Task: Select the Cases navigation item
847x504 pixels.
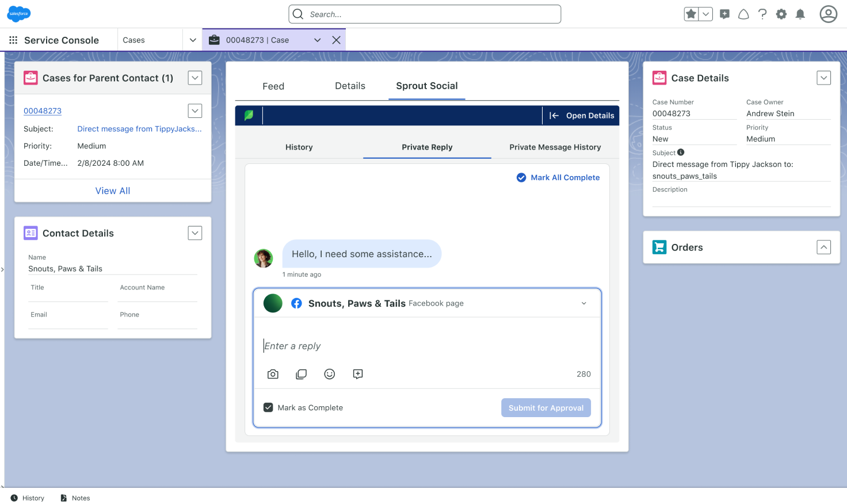Action: click(133, 40)
